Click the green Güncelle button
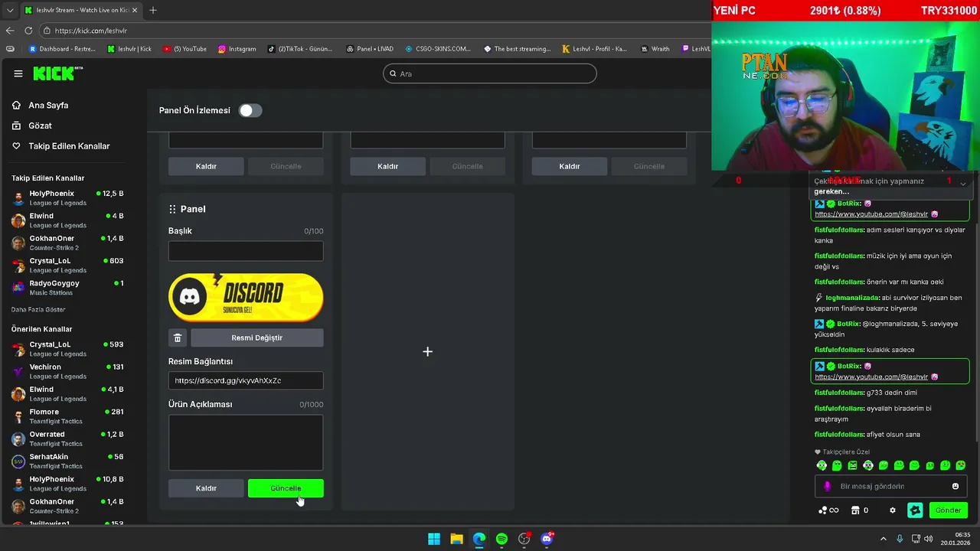Viewport: 980px width, 551px height. tap(286, 488)
